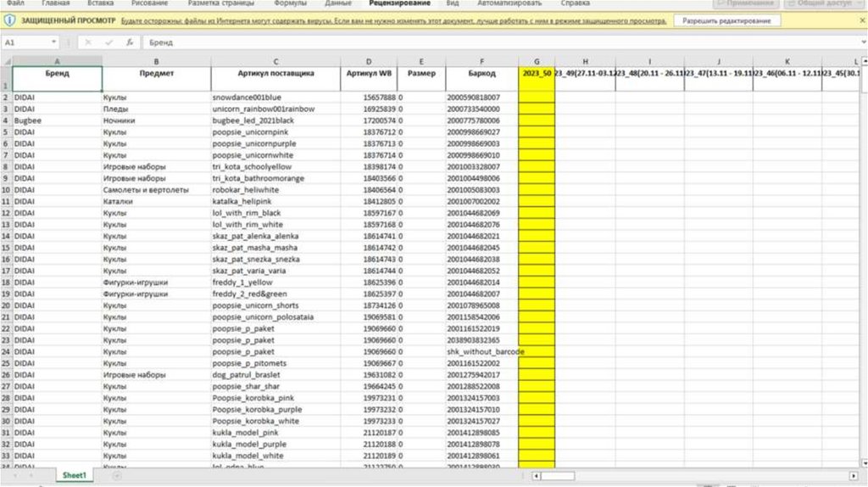Click the vertical scrollbar up arrow
This screenshot has width=868, height=487.
click(x=864, y=61)
